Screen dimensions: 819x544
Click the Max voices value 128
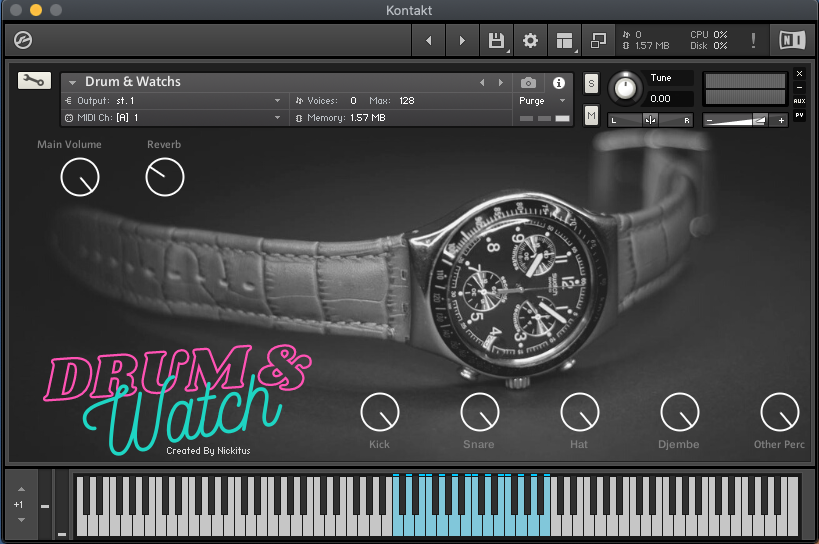coord(407,101)
